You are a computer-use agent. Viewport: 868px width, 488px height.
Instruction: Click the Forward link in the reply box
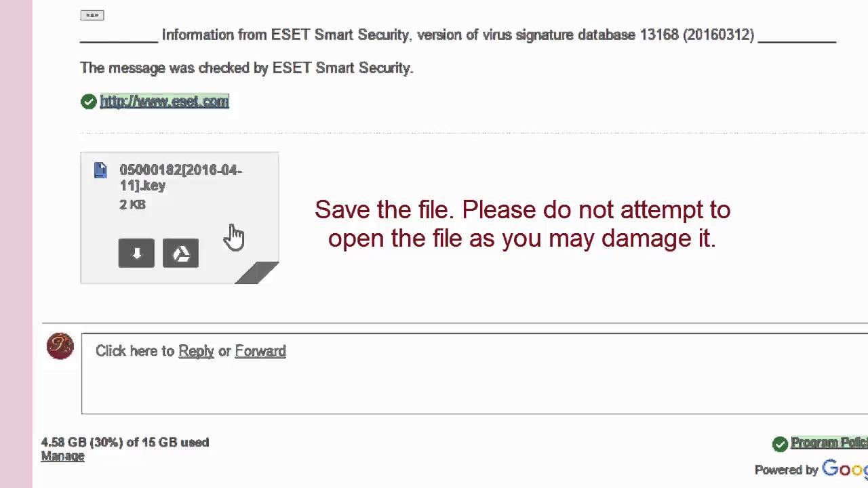[260, 351]
